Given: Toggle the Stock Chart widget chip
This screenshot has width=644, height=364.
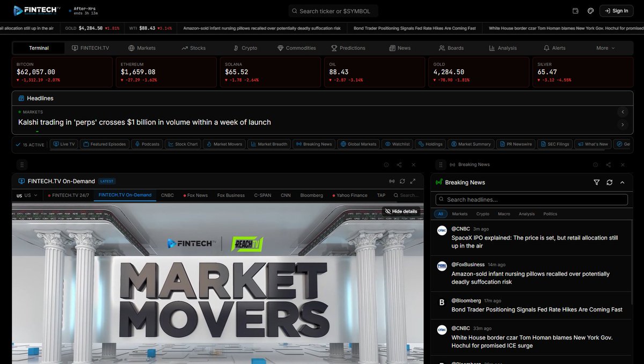Looking at the screenshot, I should [x=182, y=144].
